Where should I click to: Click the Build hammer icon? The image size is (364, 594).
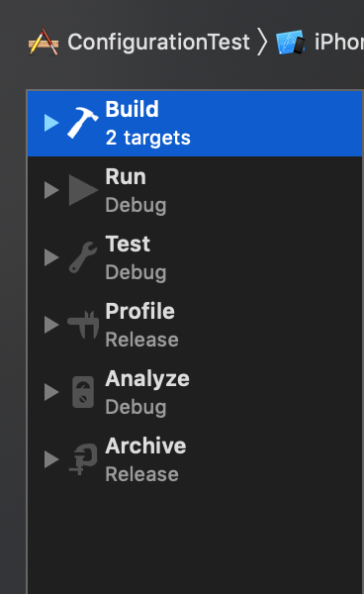(x=83, y=123)
